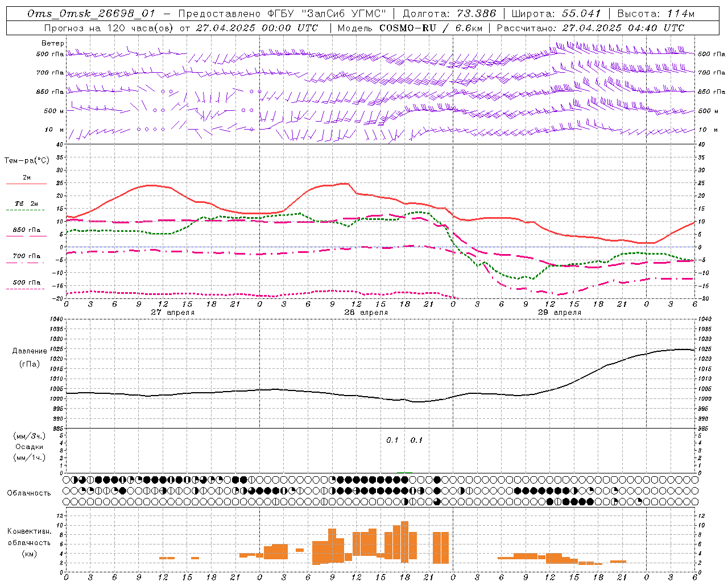Click the Облачность panel label
Screen dimensions: 728x582
click(29, 493)
